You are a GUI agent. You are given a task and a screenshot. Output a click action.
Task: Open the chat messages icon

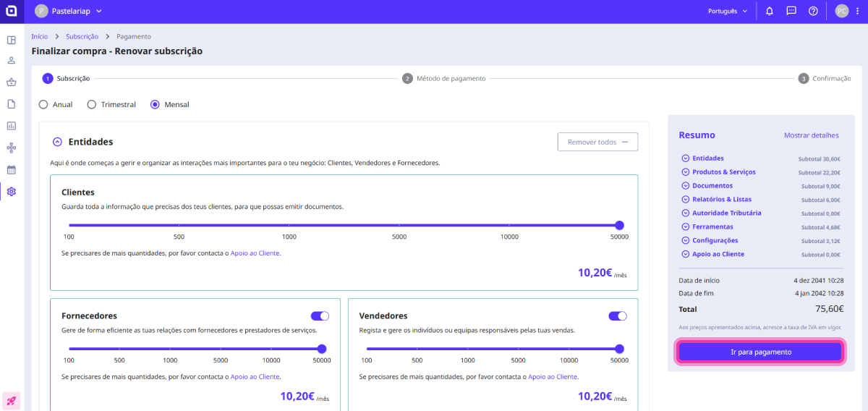tap(791, 11)
